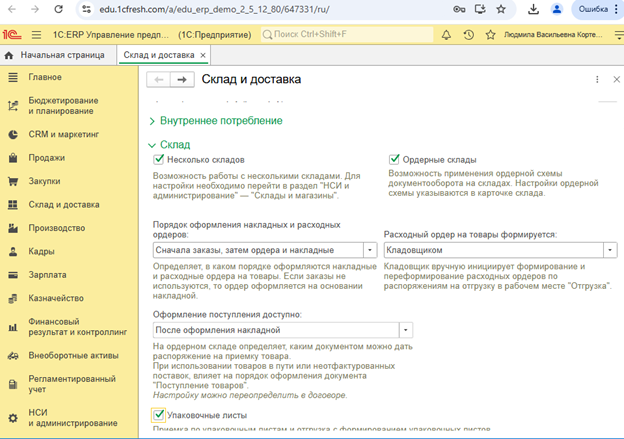
Task: Open the Закупки section
Action: [x=44, y=181]
